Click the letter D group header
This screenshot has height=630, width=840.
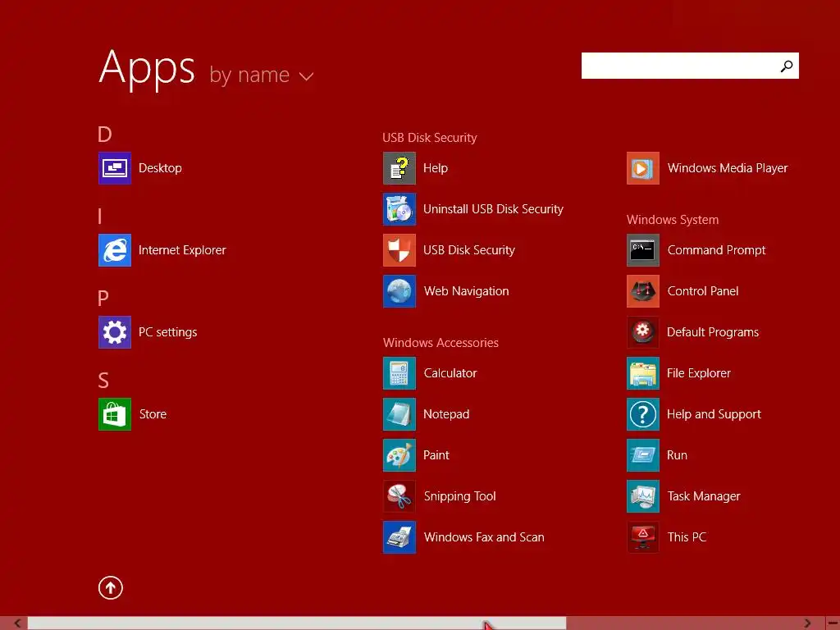[105, 135]
